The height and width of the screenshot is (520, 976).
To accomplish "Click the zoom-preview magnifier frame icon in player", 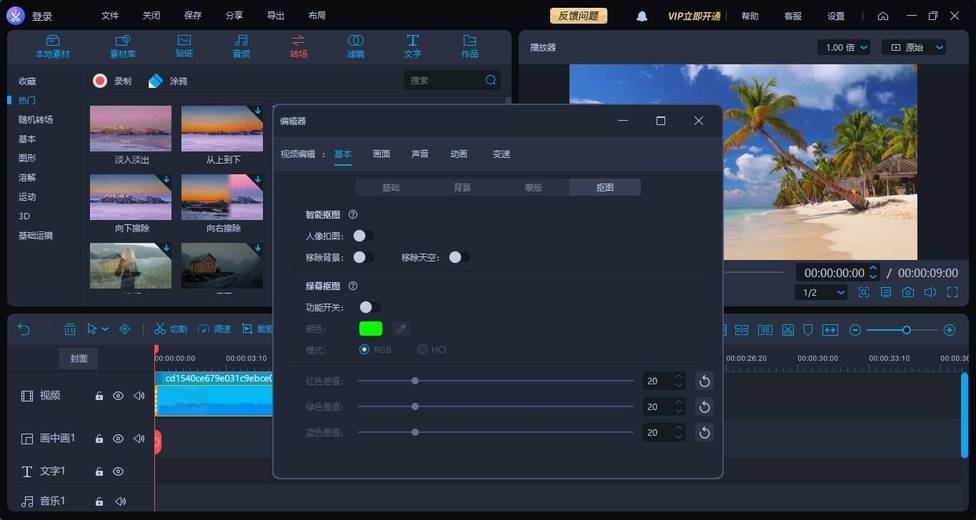I will tap(864, 292).
